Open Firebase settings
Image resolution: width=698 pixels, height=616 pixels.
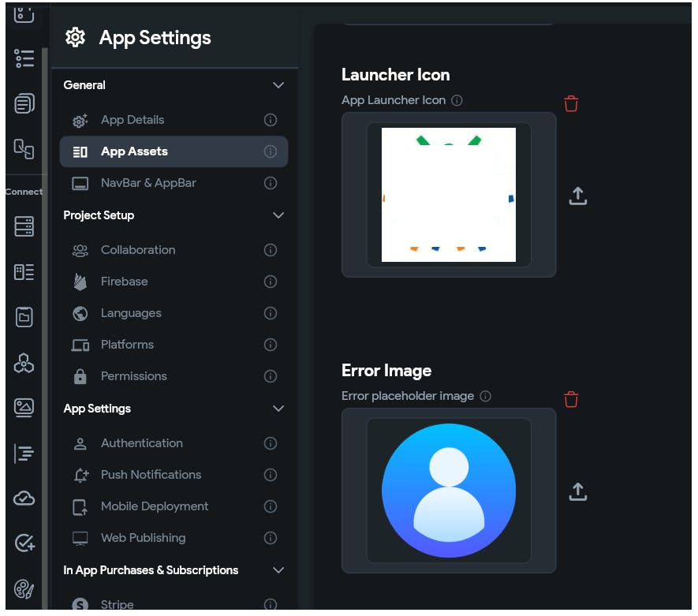pos(174,282)
